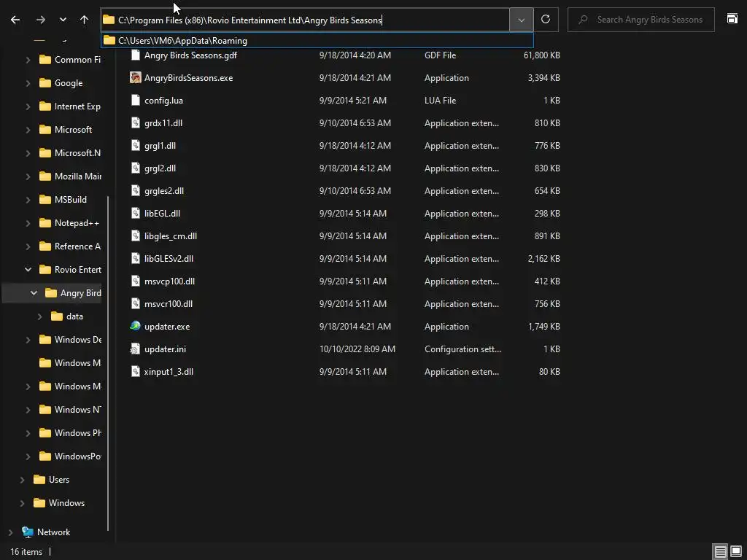Expand the Notepad++ folder node
Viewport: 747px width, 560px height.
28,223
